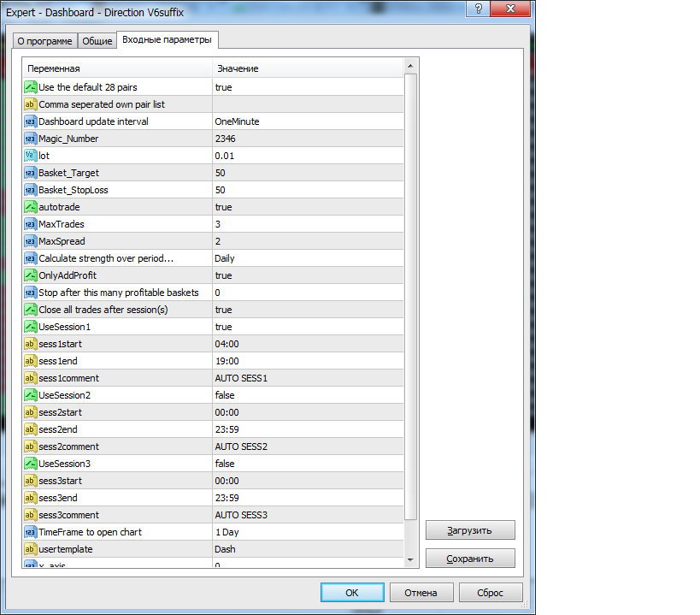Click the string icon beside sess2start
Viewport: 700px width, 615px height.
[x=31, y=412]
